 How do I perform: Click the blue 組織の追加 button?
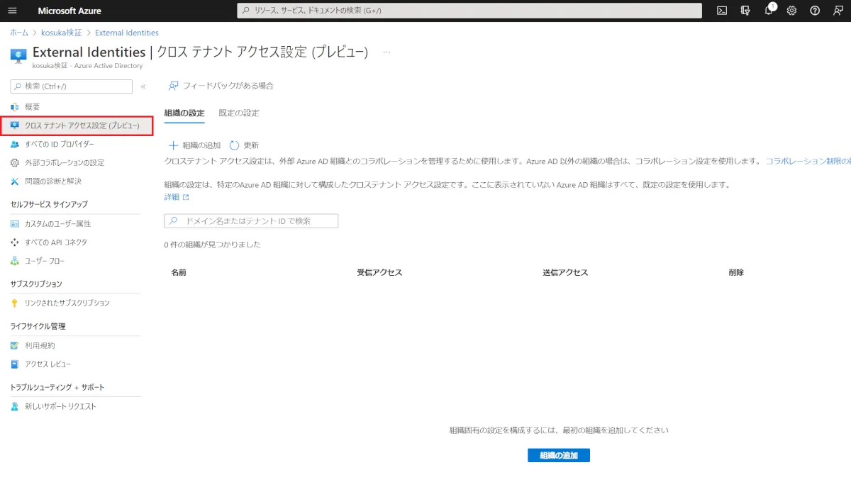tap(559, 455)
